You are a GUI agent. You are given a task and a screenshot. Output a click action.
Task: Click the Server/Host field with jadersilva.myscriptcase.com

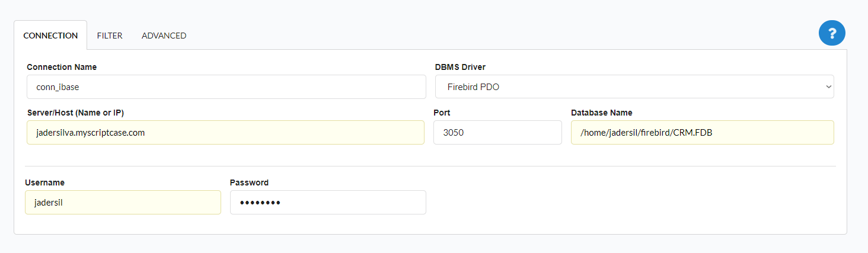pyautogui.click(x=225, y=133)
